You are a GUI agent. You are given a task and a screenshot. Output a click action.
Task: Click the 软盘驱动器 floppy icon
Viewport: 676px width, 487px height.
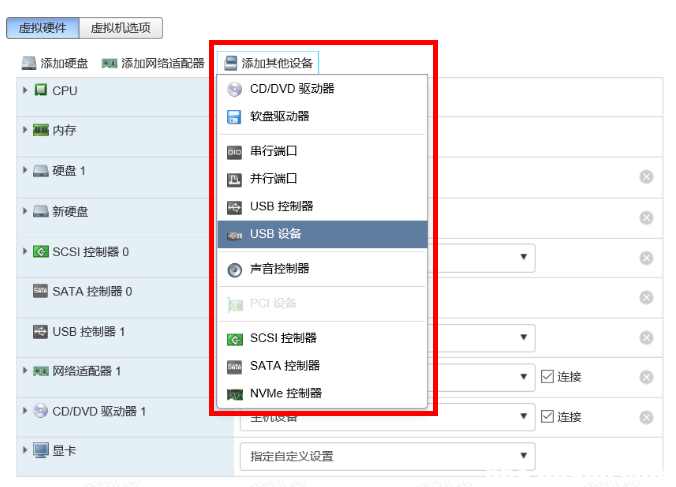tap(235, 117)
